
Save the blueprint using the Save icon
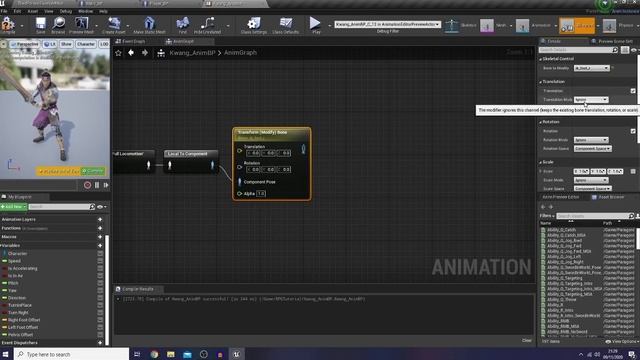(40, 25)
